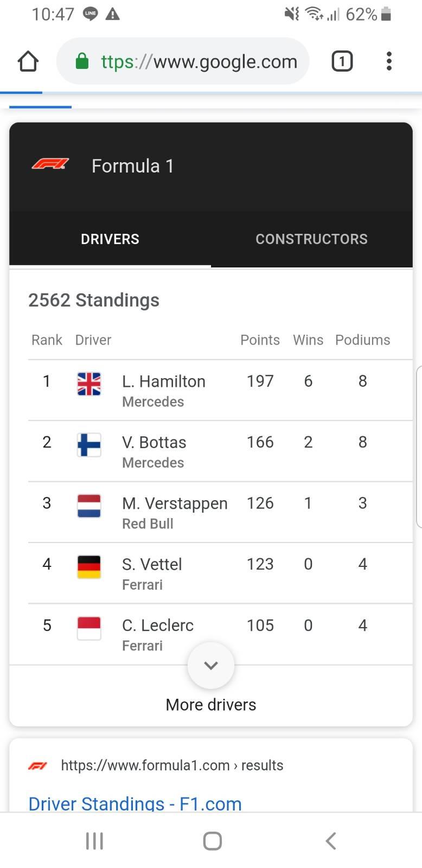Tap the google.com address bar
422x868 pixels.
(199, 61)
